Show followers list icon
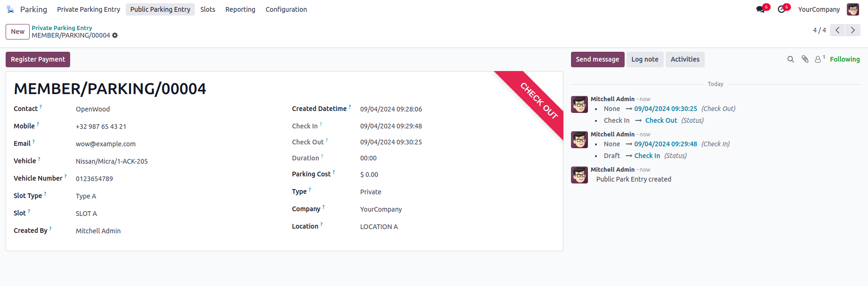The height and width of the screenshot is (286, 868). (x=819, y=59)
